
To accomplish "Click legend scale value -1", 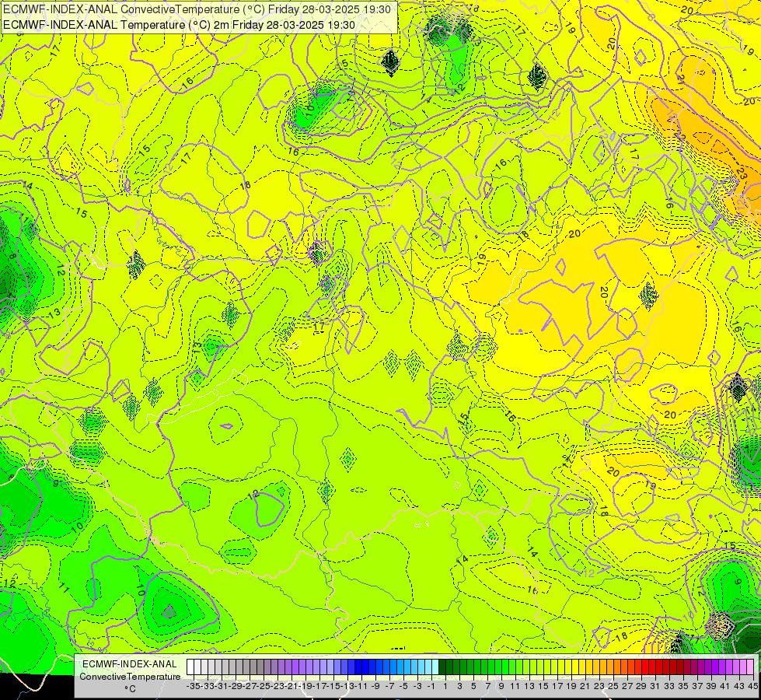I will (431, 686).
